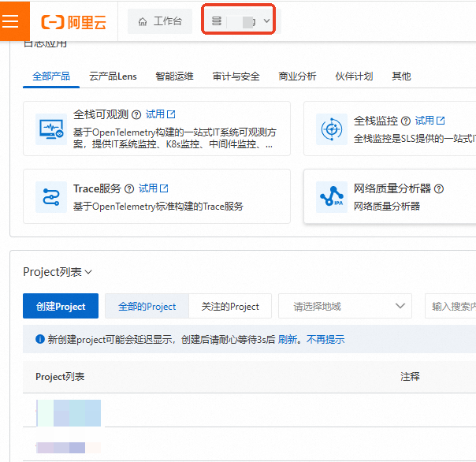This screenshot has width=476, height=462.
Task: Click the Alibaba Cloud logo
Action: (x=74, y=22)
